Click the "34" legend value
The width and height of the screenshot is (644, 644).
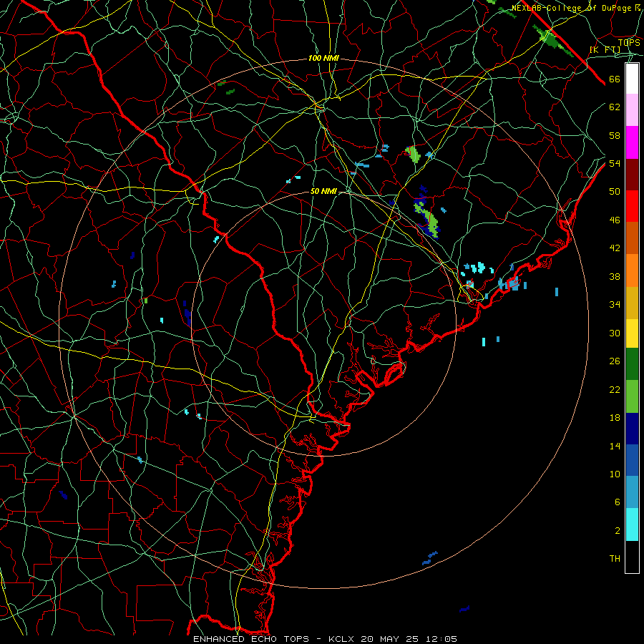tap(615, 305)
